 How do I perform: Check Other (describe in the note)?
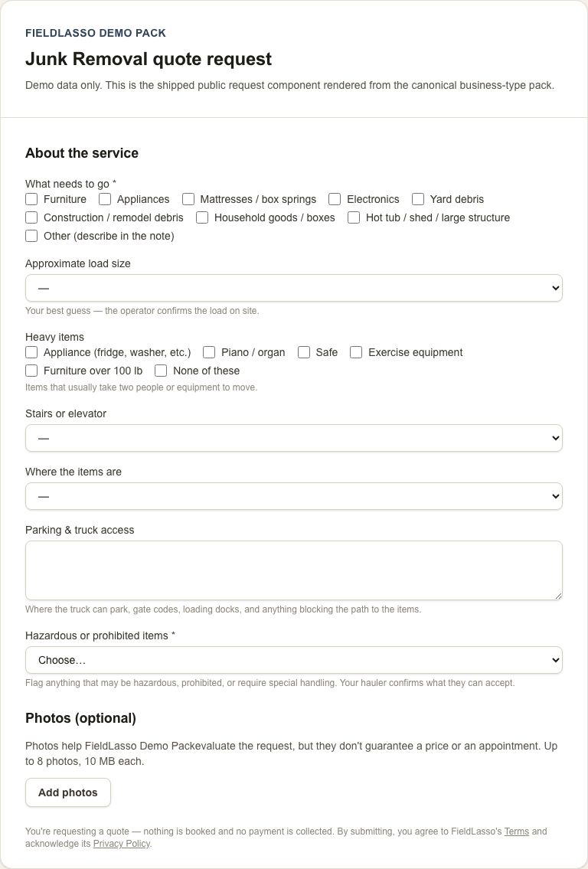coord(31,236)
